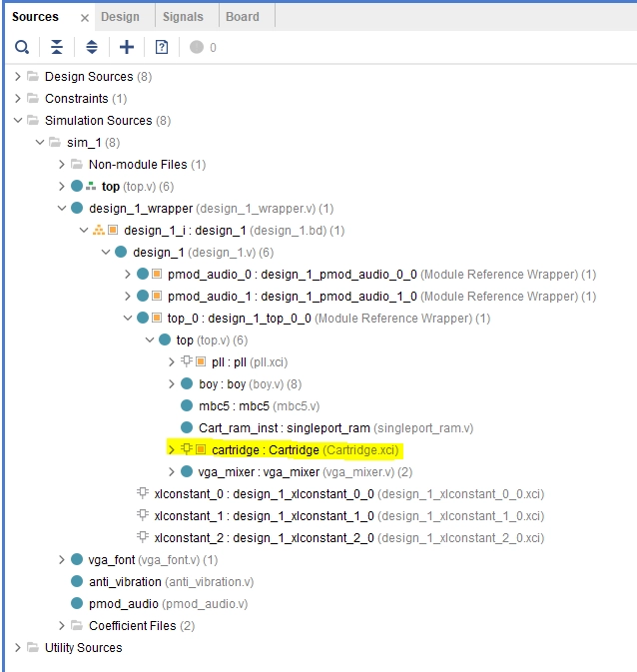Close the Sources tab with X
This screenshot has width=637, height=672.
tap(85, 18)
